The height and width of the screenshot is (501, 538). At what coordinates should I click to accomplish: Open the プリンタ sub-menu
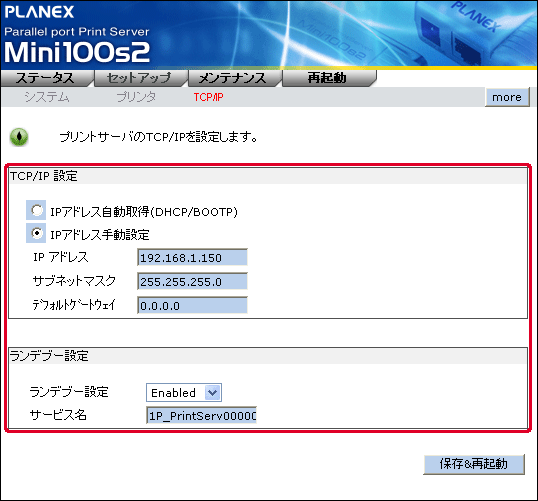coord(136,97)
